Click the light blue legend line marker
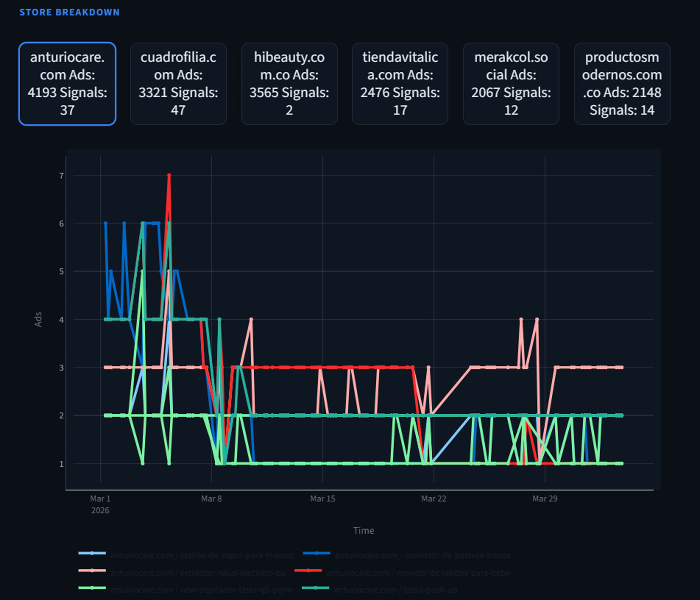 click(92, 553)
